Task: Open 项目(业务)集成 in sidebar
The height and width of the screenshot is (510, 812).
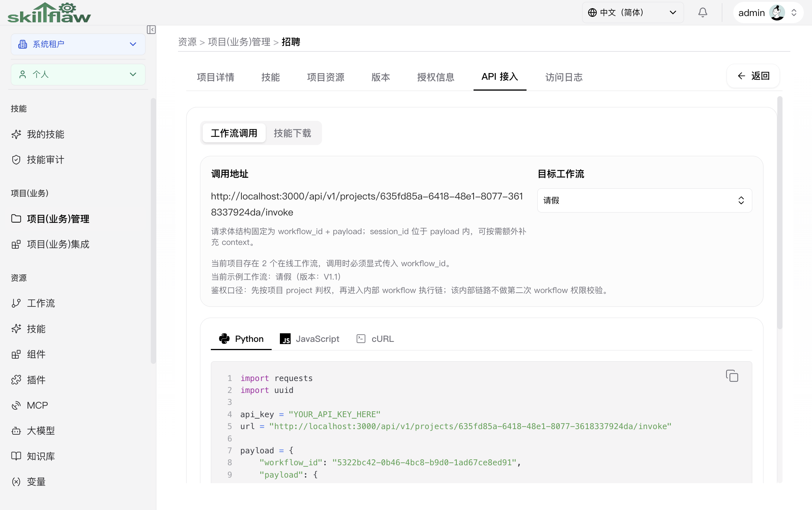Action: [58, 244]
